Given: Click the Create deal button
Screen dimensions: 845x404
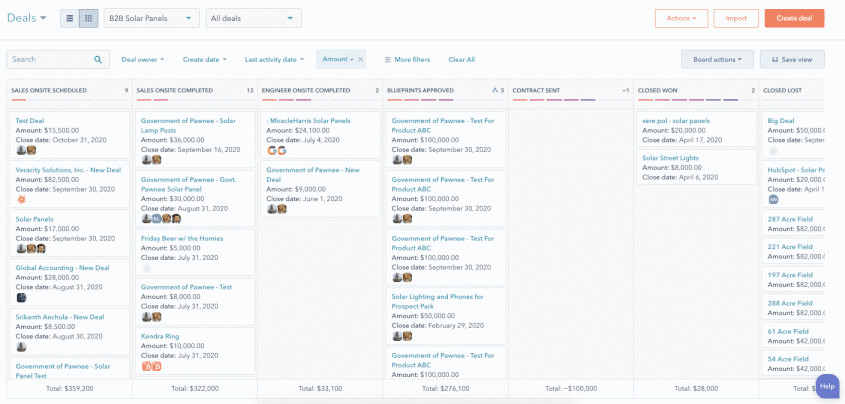Looking at the screenshot, I should coord(794,18).
